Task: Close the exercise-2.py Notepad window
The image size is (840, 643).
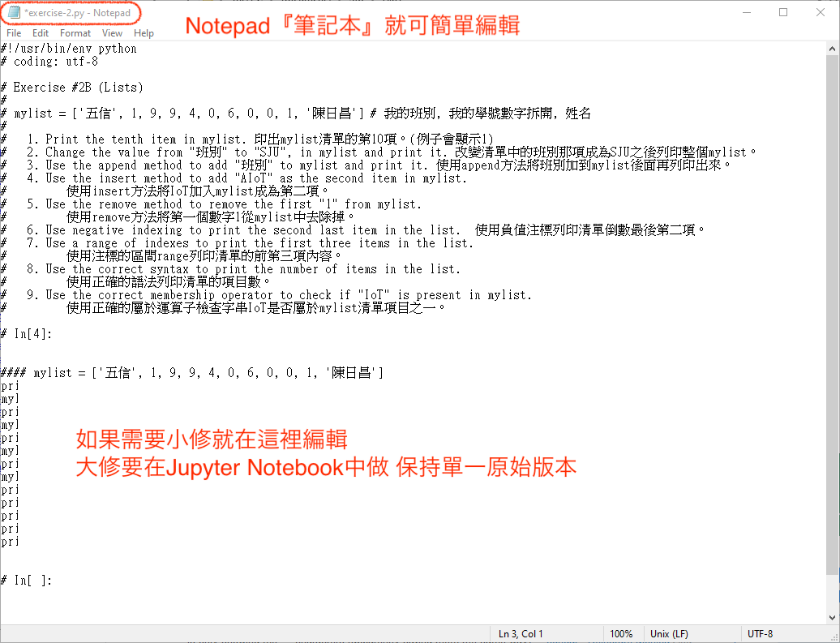Action: coord(821,13)
